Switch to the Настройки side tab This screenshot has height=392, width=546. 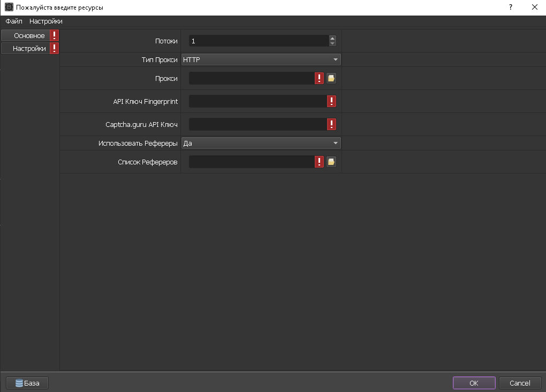click(x=25, y=48)
